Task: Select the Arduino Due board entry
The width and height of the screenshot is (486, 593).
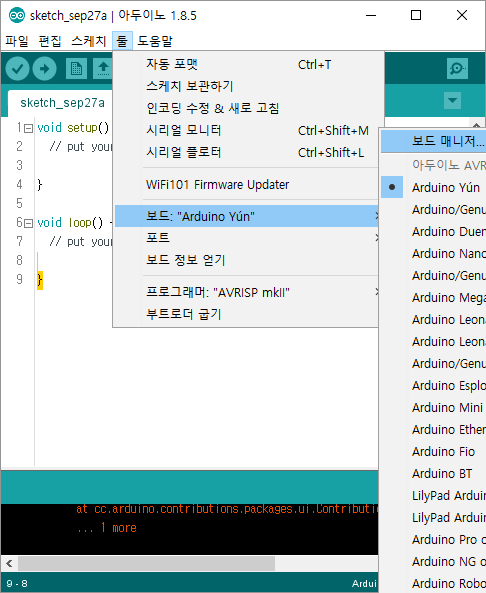Action: pos(433,231)
